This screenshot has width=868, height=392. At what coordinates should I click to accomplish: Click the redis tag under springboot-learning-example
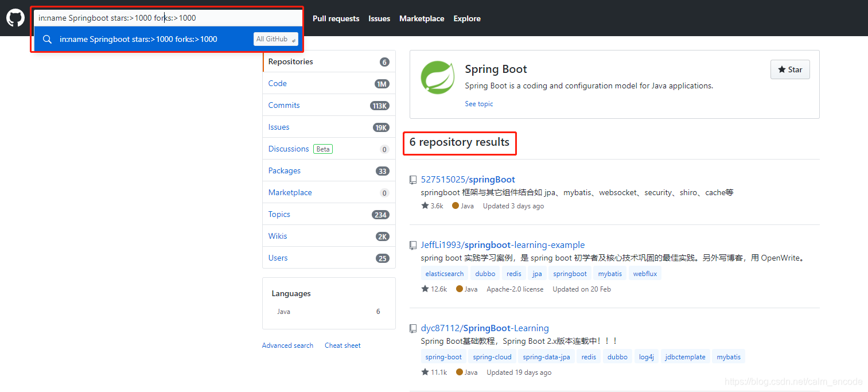coord(514,274)
